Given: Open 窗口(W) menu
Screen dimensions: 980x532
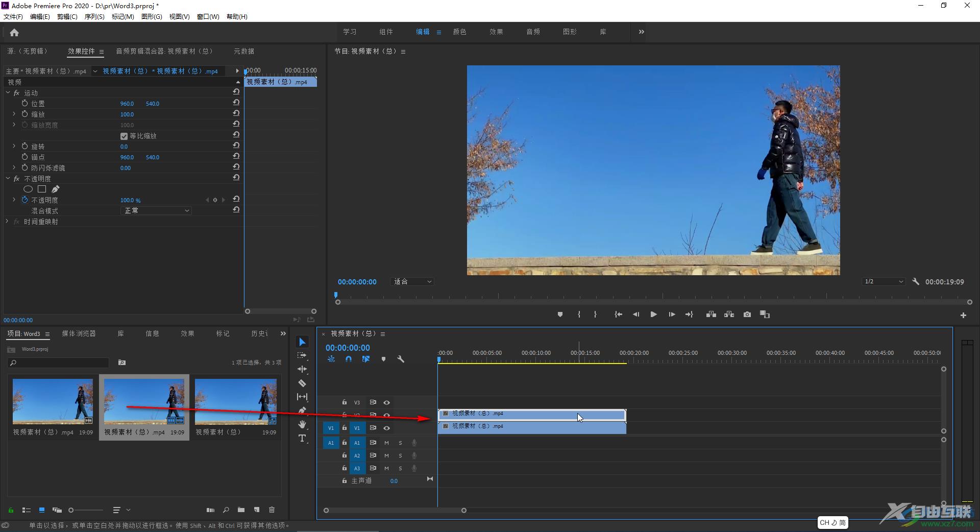Looking at the screenshot, I should pos(208,16).
